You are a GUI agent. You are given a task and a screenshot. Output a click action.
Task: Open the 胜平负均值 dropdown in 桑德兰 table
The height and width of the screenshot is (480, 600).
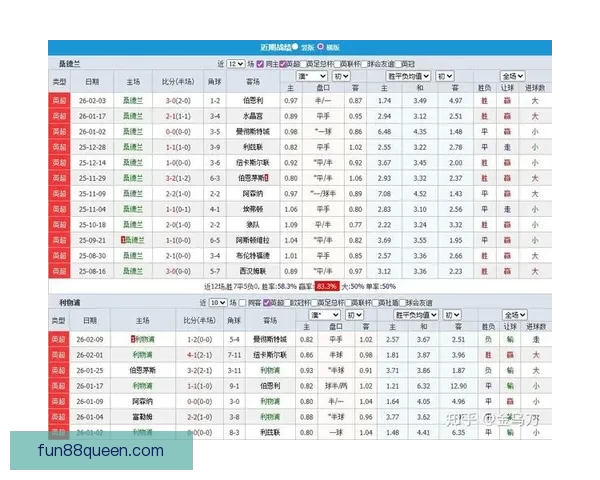[408, 76]
